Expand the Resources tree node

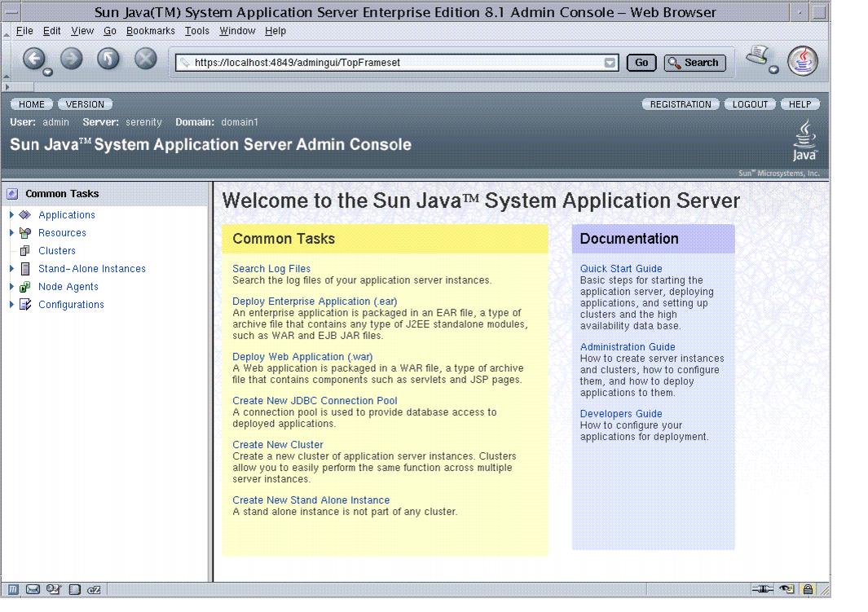(x=11, y=232)
